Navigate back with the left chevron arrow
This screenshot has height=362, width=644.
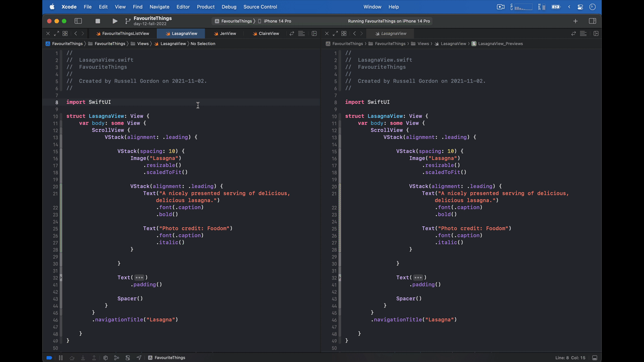coord(74,33)
